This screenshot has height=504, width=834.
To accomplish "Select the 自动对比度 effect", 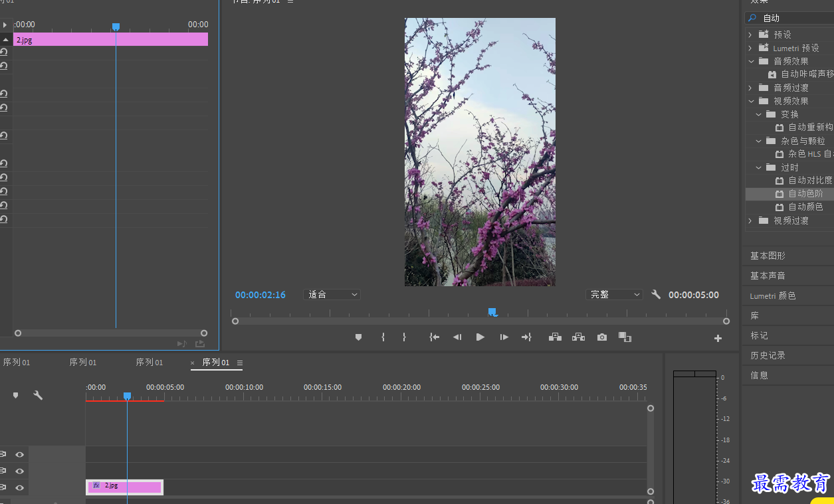I will pyautogui.click(x=810, y=181).
